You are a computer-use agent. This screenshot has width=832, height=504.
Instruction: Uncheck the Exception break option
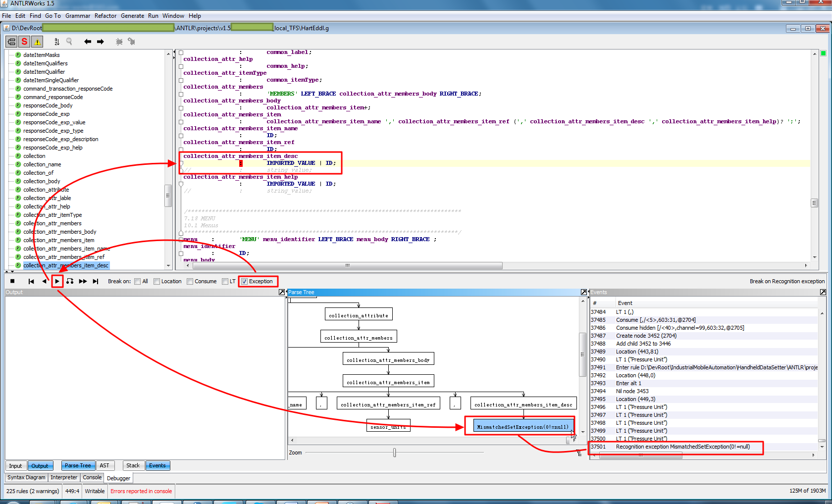[244, 281]
